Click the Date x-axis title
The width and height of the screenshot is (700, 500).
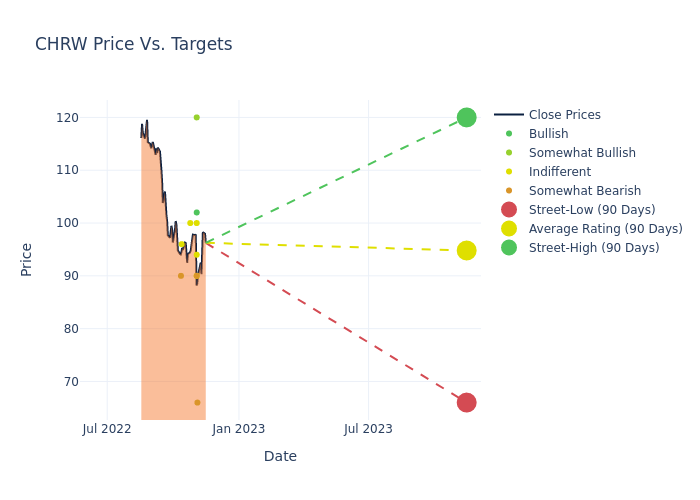pyautogui.click(x=280, y=456)
